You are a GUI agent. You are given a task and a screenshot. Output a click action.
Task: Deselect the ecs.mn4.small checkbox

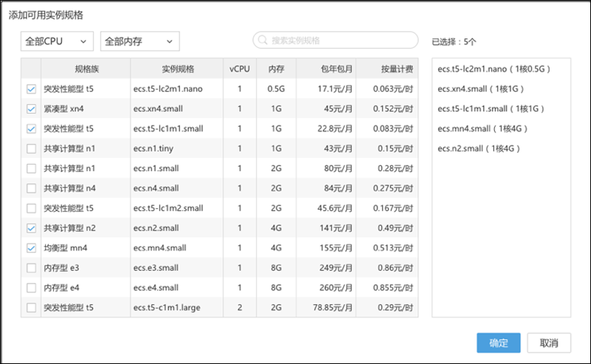tap(31, 248)
